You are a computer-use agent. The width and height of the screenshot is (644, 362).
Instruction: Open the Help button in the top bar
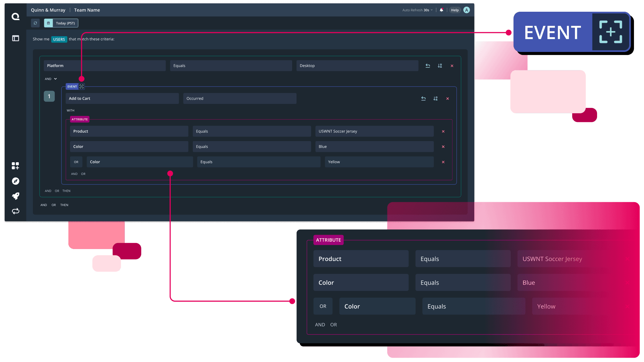[x=455, y=10]
